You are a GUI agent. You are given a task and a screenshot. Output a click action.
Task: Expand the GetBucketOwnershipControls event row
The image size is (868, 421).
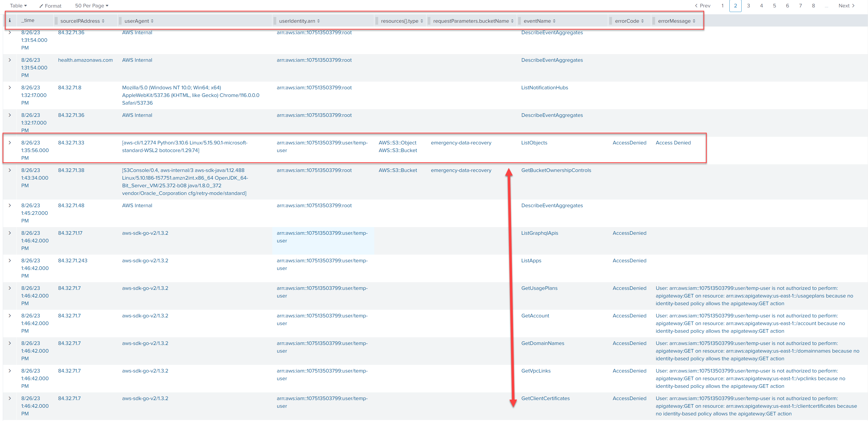[x=9, y=170]
